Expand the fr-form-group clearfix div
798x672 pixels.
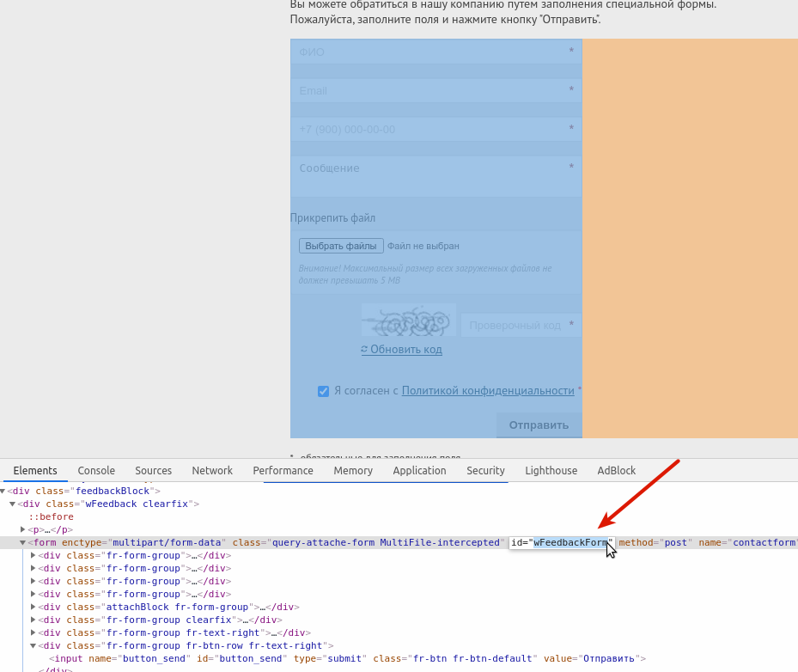click(34, 620)
